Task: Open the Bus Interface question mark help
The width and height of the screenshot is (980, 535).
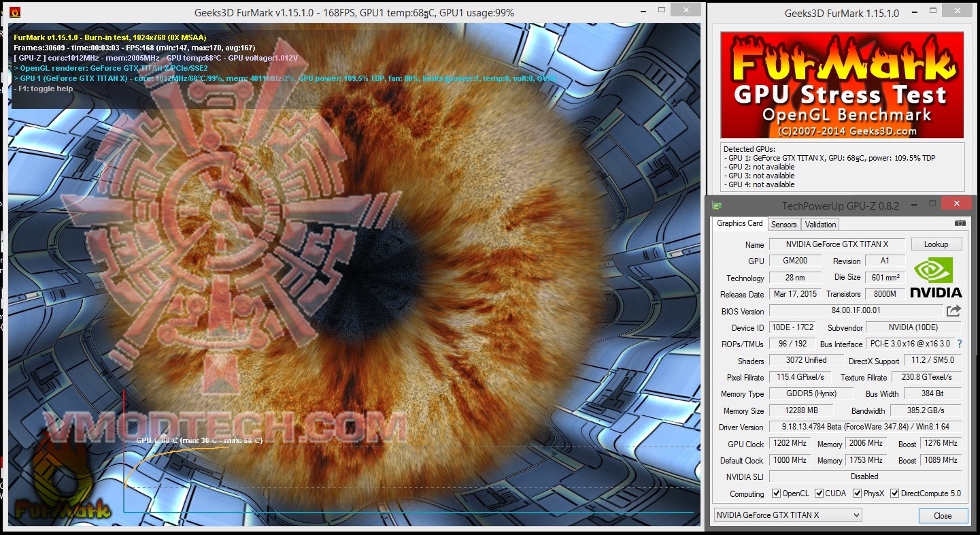Action: [960, 344]
